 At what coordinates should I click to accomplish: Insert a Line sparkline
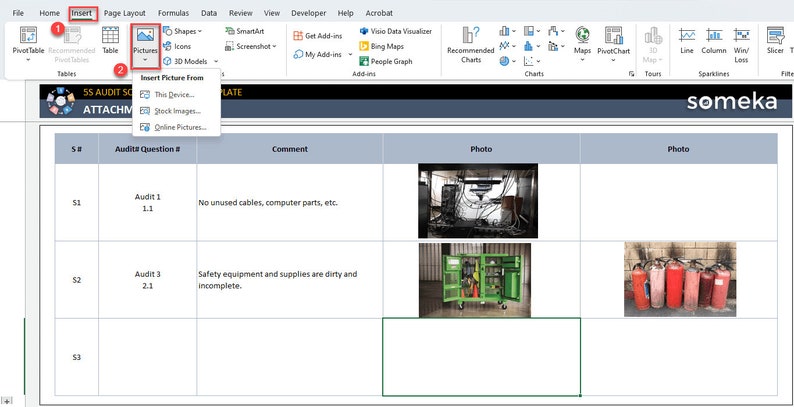[x=687, y=40]
